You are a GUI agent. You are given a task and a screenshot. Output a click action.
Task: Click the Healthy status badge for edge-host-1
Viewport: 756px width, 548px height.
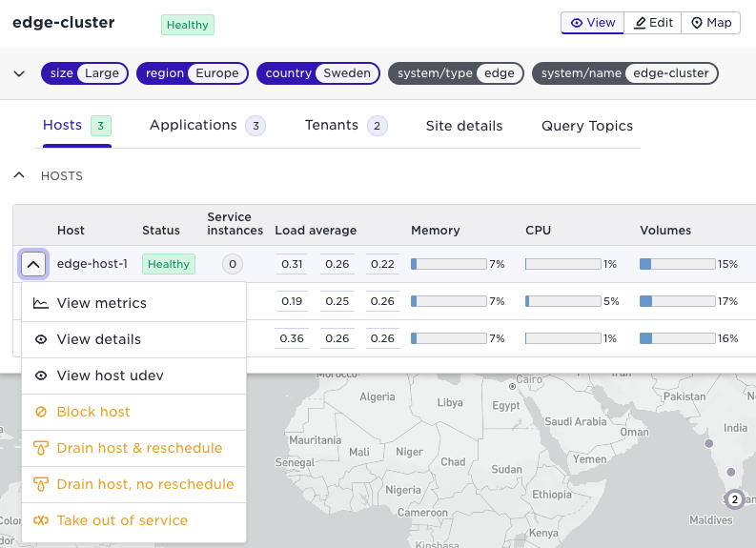(169, 264)
